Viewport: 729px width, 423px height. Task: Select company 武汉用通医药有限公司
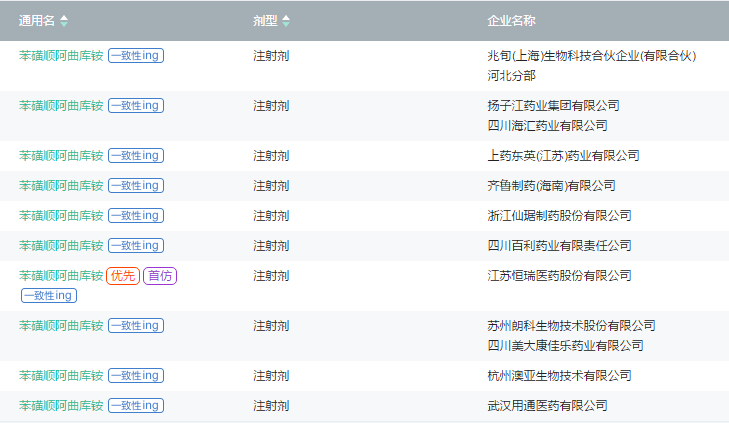pos(547,406)
